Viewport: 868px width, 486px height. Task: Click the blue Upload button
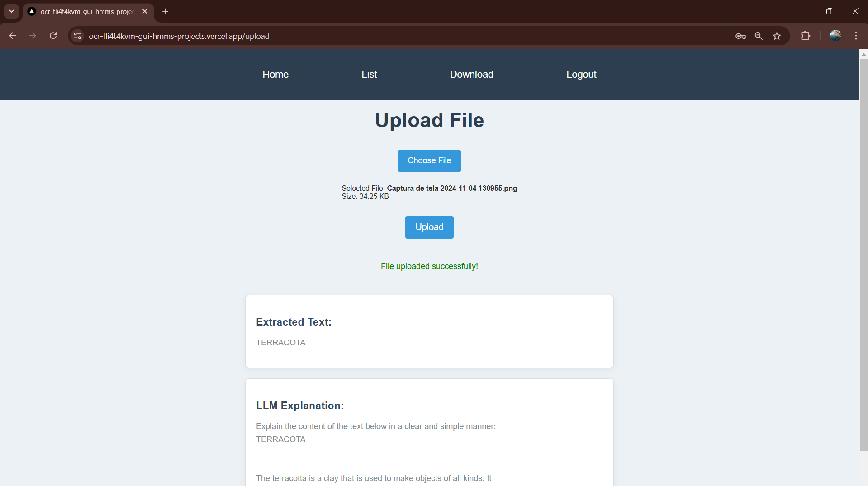pyautogui.click(x=429, y=227)
